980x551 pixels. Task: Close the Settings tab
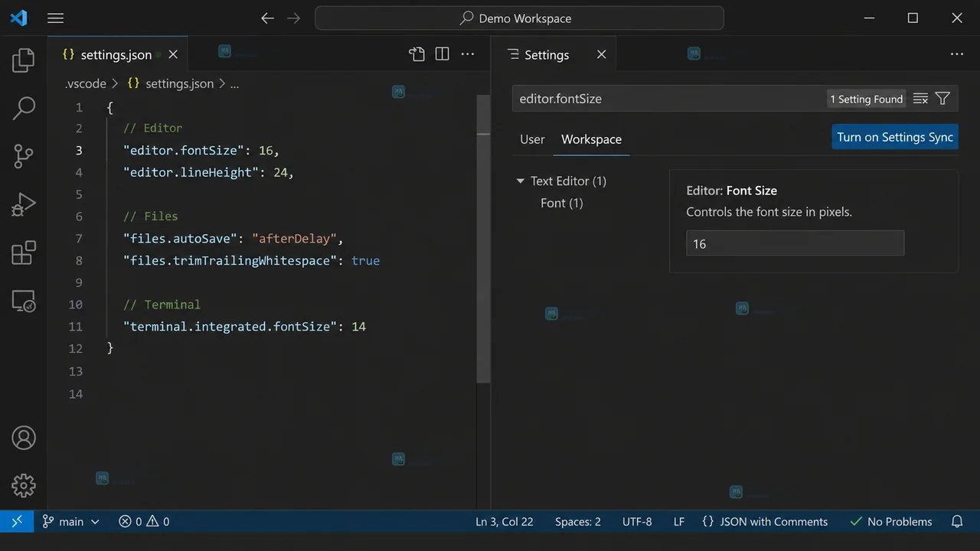[602, 54]
